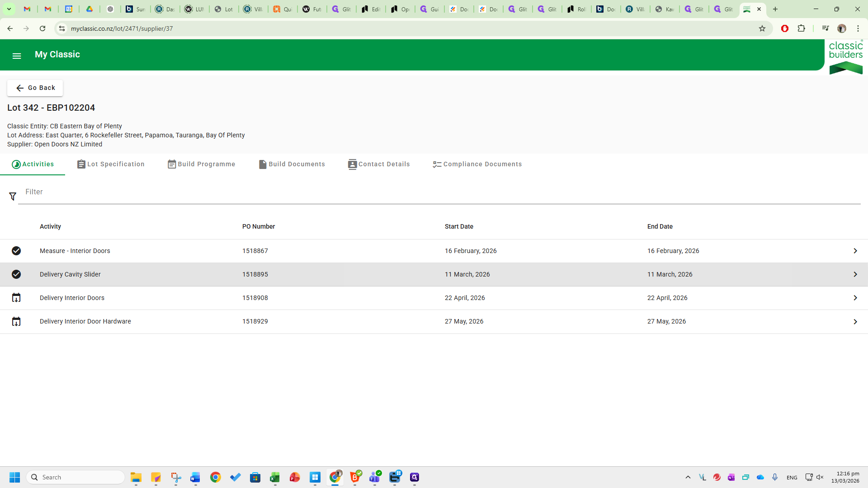Open the Compliance Documents tab
The width and height of the screenshot is (868, 488).
click(482, 164)
